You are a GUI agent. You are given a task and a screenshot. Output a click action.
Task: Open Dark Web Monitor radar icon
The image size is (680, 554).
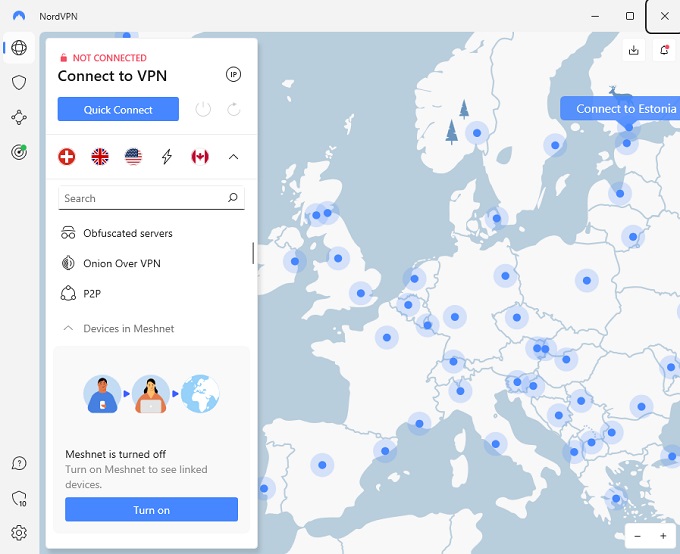[19, 152]
